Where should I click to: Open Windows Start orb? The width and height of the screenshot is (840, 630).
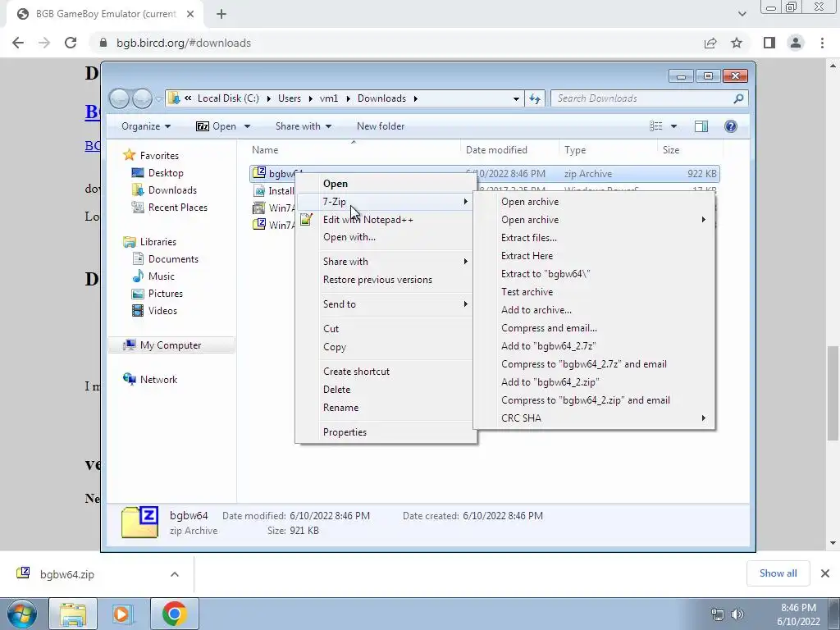point(21,614)
